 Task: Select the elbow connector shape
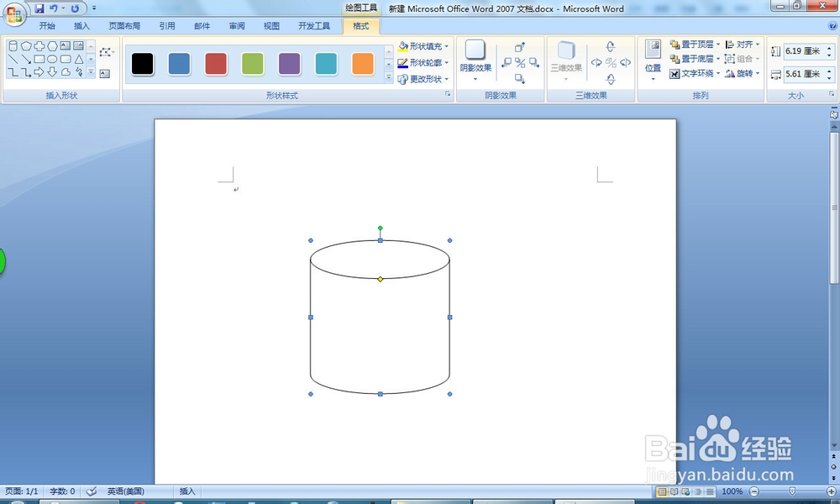(13, 71)
